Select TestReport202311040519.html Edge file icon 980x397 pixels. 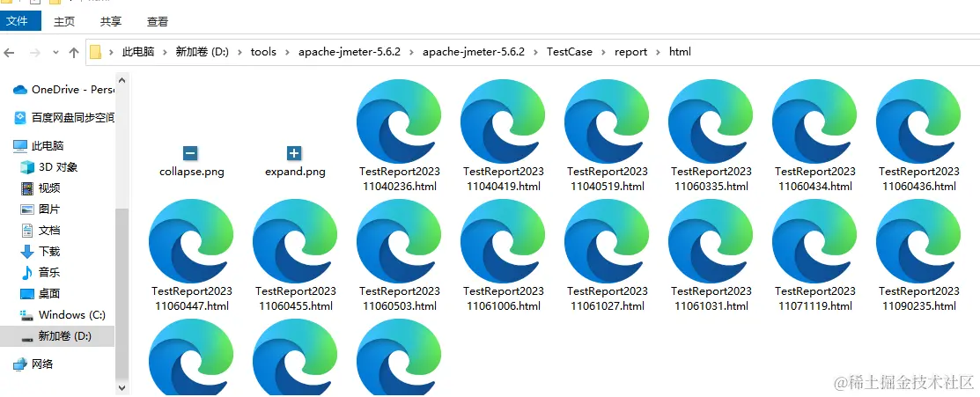[x=607, y=121]
